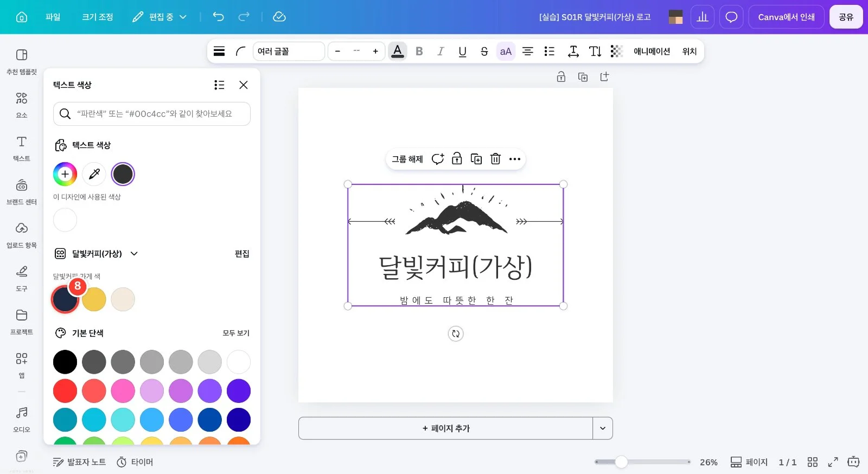The image size is (868, 474).
Task: Ungroup the selected elements
Action: pyautogui.click(x=407, y=159)
